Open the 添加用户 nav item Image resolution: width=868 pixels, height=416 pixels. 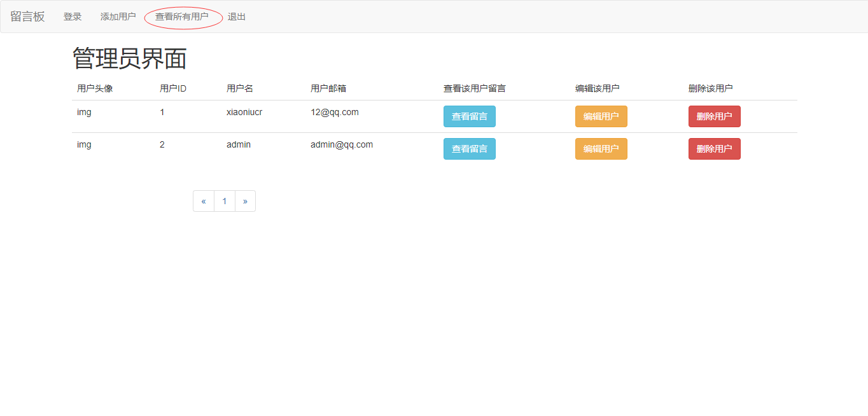118,17
